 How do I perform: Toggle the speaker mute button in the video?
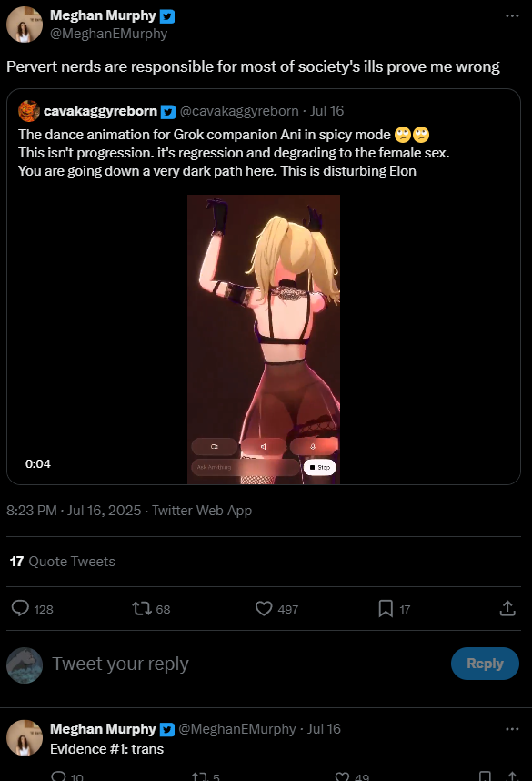coord(263,446)
